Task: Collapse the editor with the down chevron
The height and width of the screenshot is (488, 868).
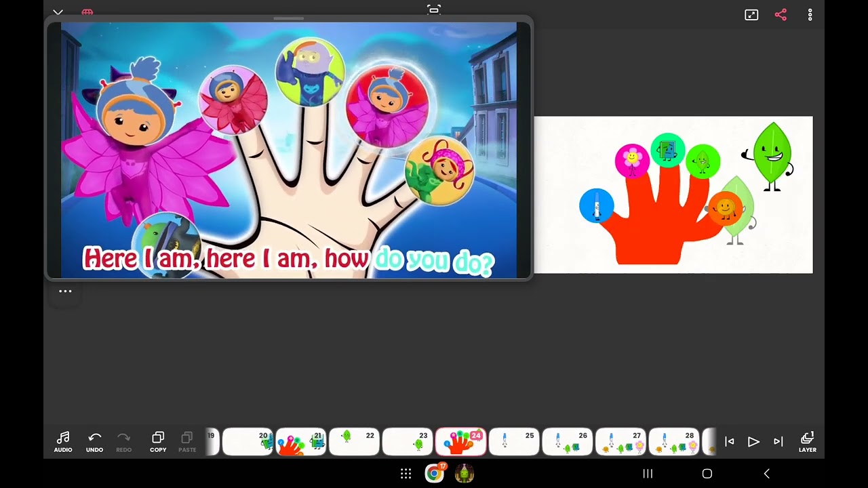Action: (x=58, y=12)
